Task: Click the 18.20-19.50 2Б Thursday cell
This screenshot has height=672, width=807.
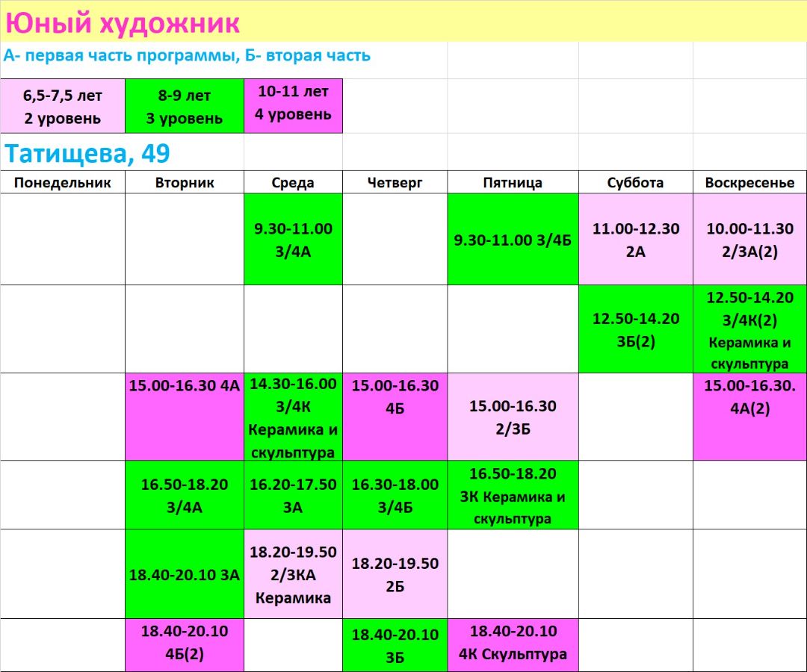Action: 395,574
